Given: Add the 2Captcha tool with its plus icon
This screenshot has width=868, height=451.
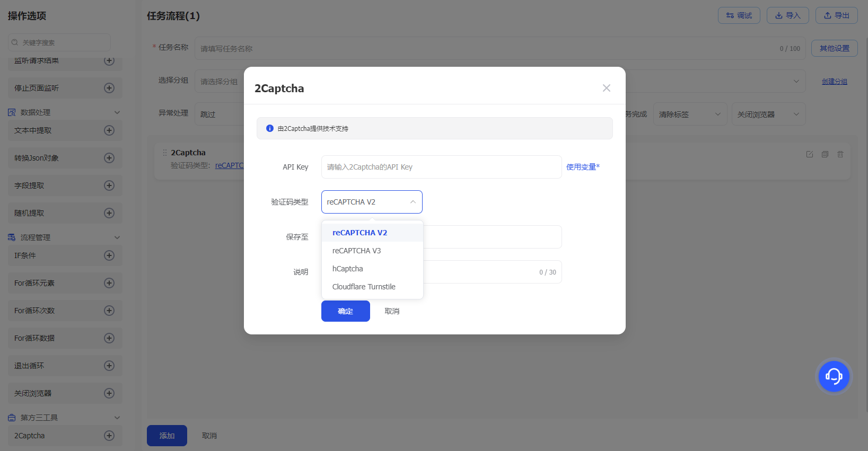Looking at the screenshot, I should (x=109, y=436).
